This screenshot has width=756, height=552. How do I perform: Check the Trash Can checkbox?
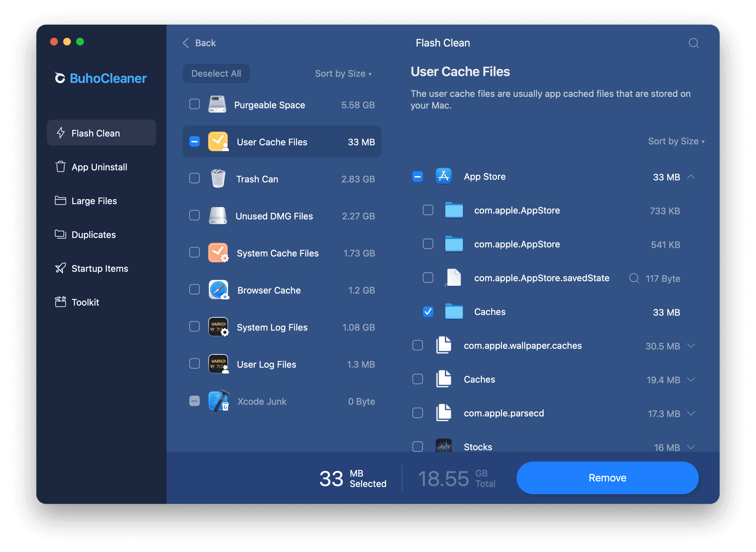194,179
